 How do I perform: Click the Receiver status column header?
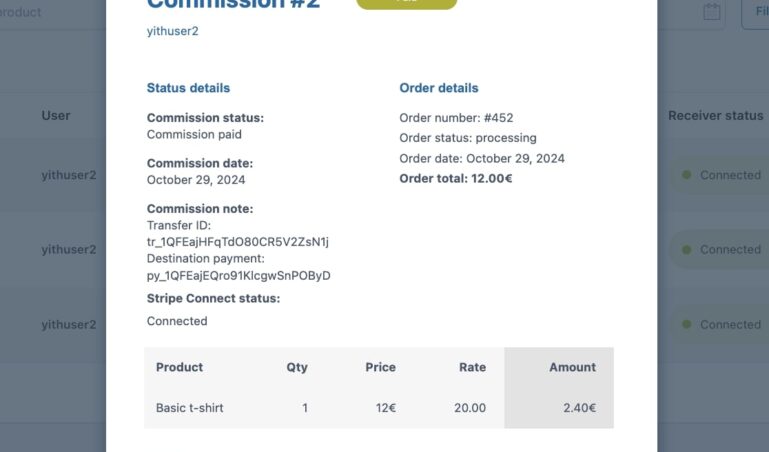pyautogui.click(x=715, y=115)
